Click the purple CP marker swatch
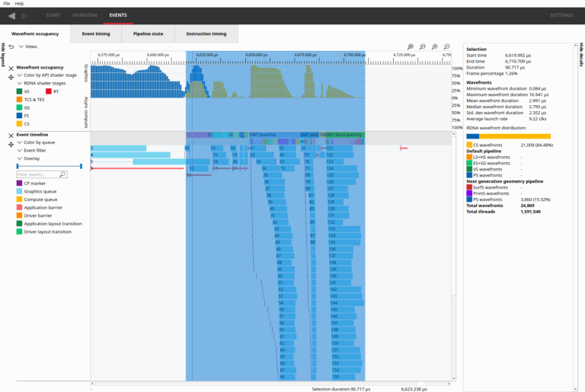Screen dimensions: 585x392 coord(19,183)
